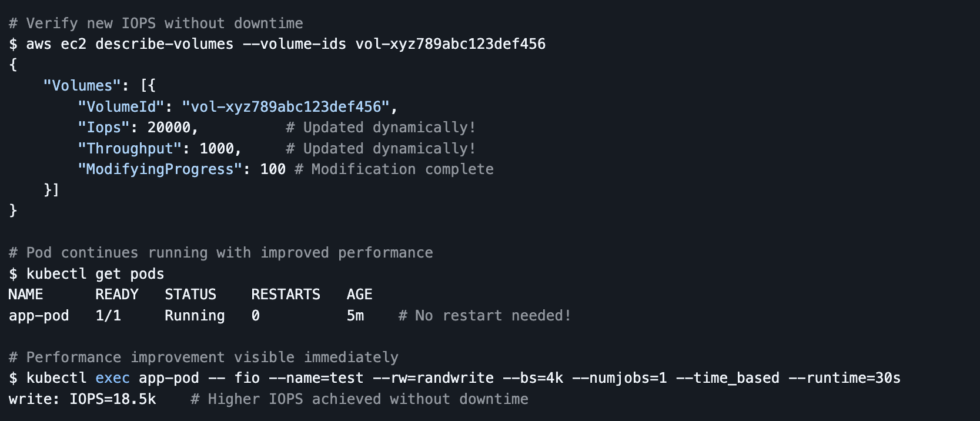The width and height of the screenshot is (980, 421).
Task: Click the Throughput value 1000
Action: click(216, 149)
